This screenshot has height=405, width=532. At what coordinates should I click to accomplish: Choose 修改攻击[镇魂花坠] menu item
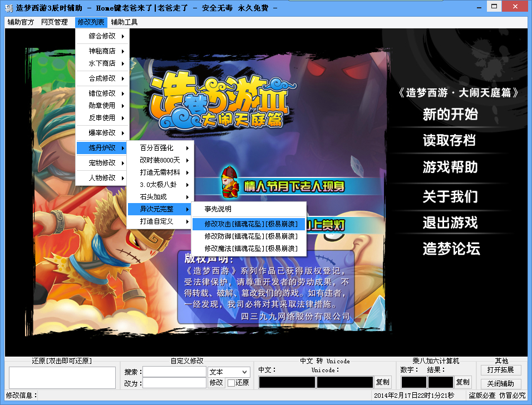249,224
